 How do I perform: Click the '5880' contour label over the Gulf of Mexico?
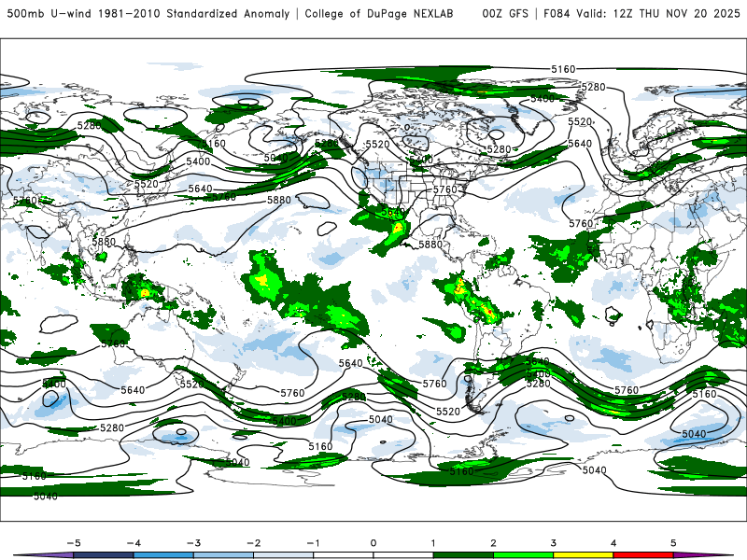pos(430,245)
